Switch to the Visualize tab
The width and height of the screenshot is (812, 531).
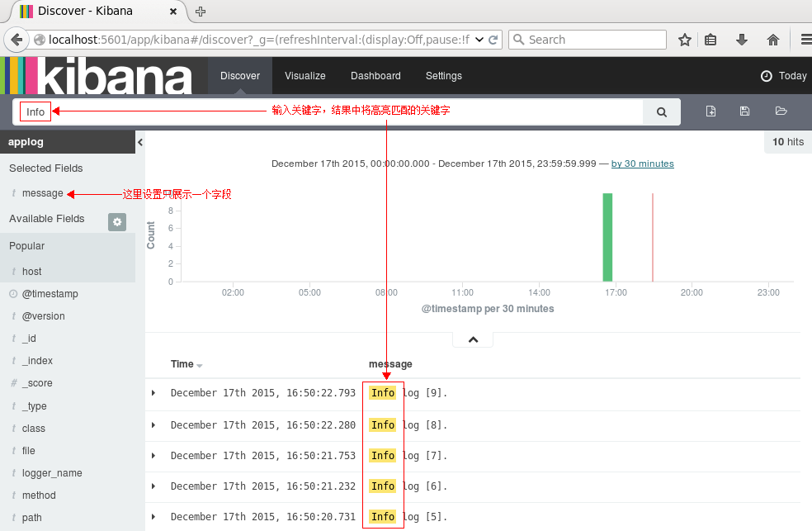click(305, 75)
